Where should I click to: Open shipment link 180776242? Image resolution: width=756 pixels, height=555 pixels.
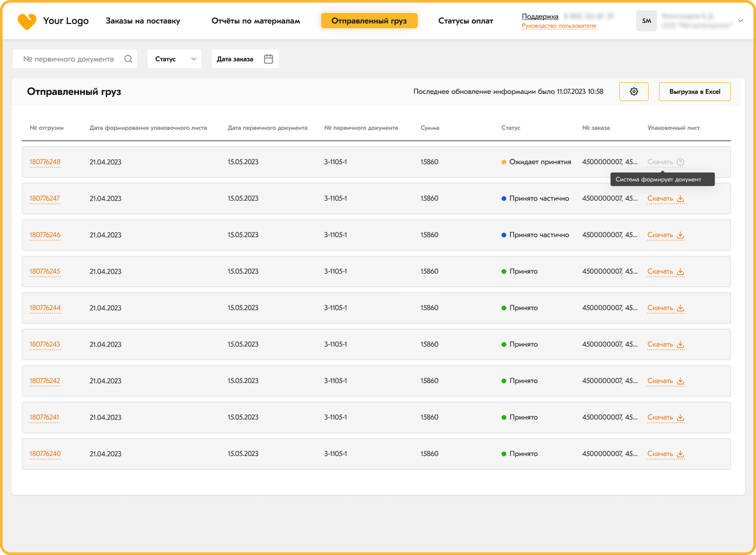pyautogui.click(x=45, y=381)
